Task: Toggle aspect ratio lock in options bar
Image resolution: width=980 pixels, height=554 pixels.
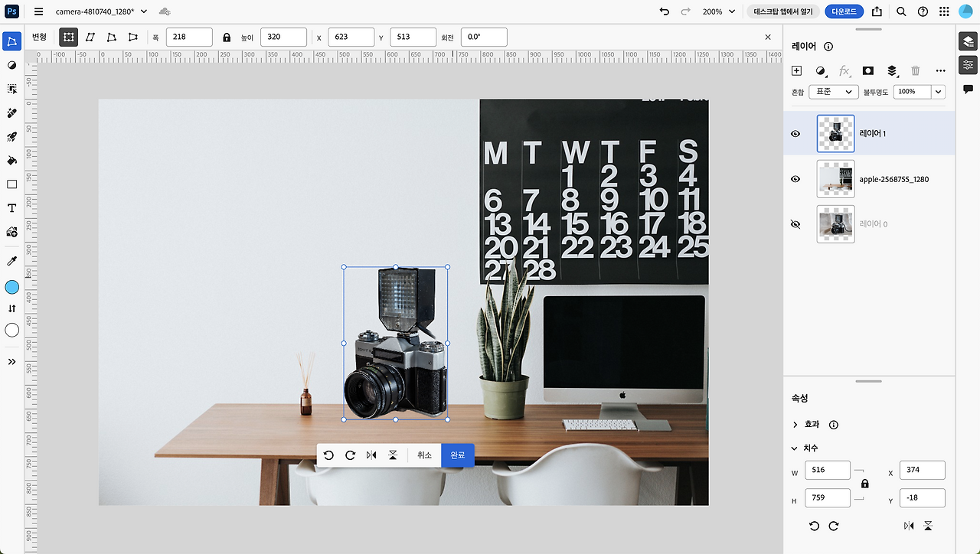Action: 227,37
